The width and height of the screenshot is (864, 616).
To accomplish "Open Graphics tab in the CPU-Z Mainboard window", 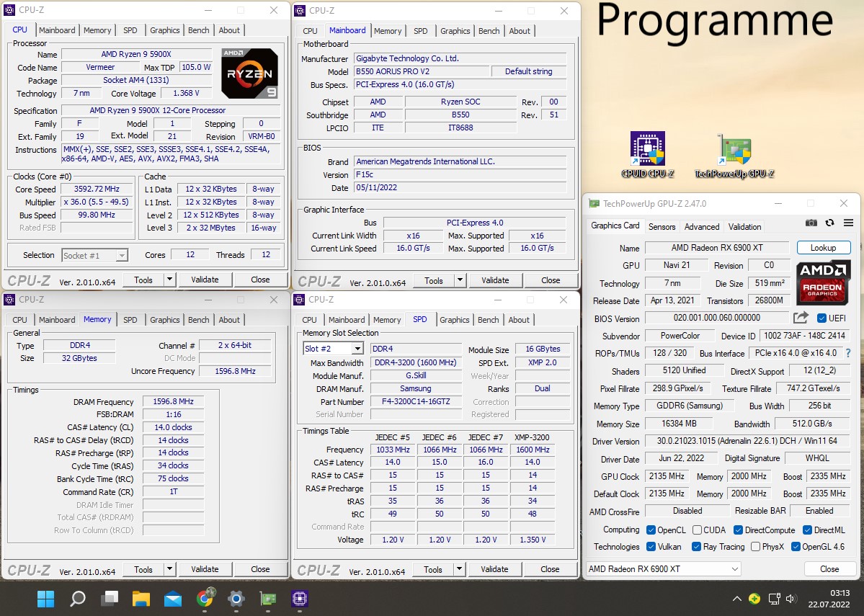I will pos(455,31).
